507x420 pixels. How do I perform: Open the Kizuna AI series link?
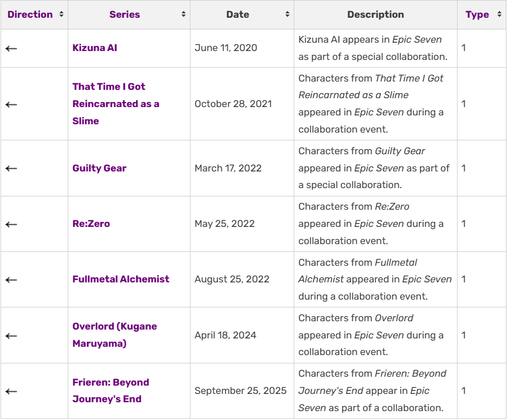(x=95, y=48)
